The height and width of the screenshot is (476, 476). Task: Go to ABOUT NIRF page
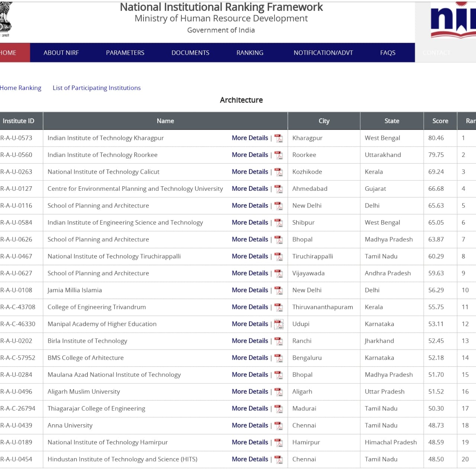tap(61, 53)
